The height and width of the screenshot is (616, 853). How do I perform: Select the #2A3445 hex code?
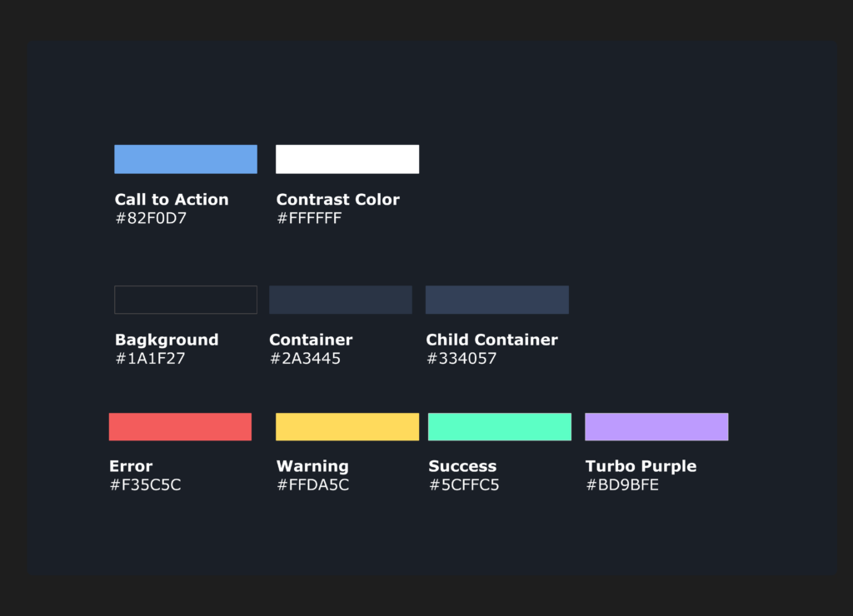click(x=305, y=359)
